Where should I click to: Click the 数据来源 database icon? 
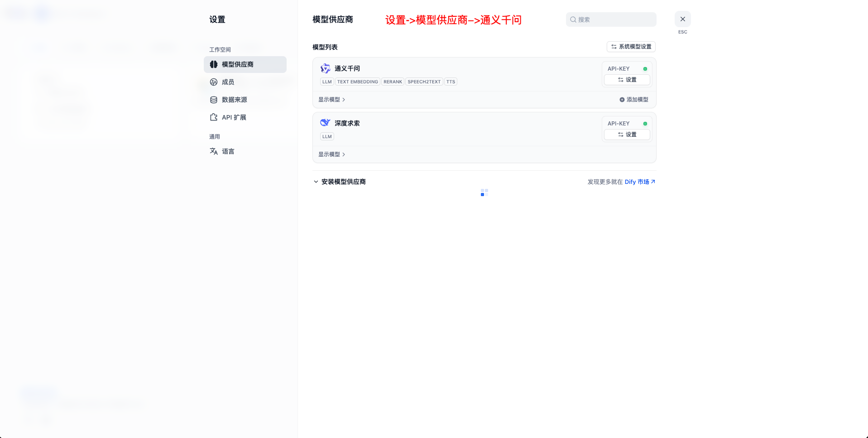coord(214,100)
